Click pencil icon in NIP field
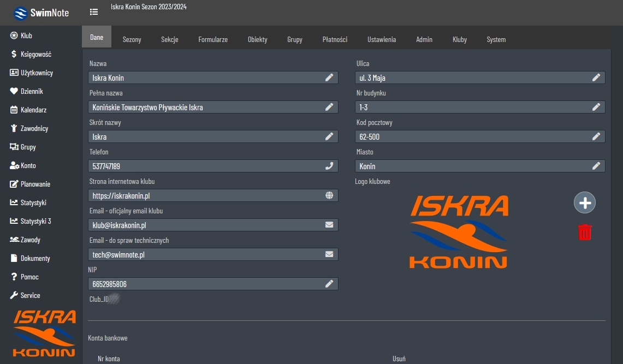Viewport: 623px width, 364px height. pos(329,284)
